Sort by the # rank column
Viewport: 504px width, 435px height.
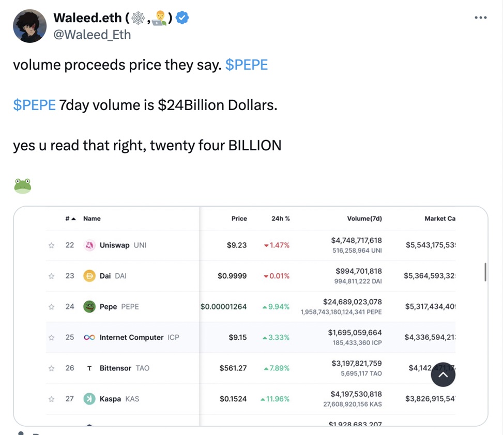click(x=70, y=219)
